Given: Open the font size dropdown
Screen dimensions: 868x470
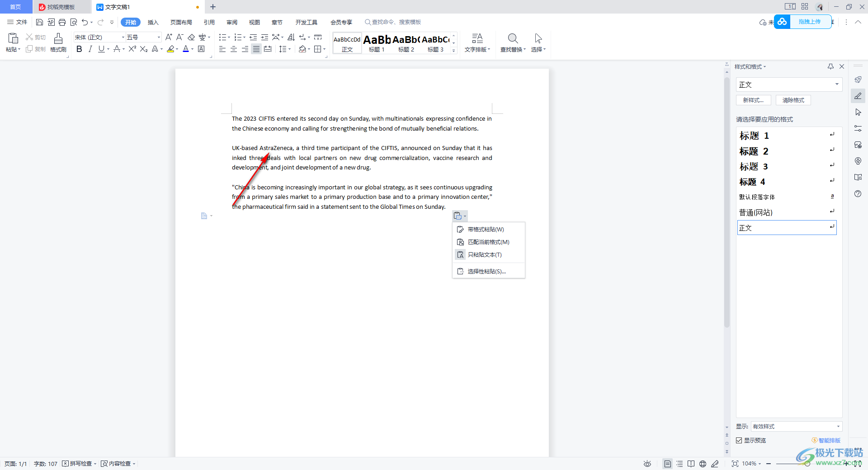Looking at the screenshot, I should click(x=159, y=37).
